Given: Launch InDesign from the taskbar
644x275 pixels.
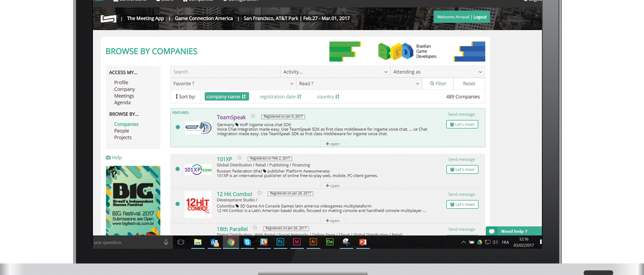Looking at the screenshot, I should 297,242.
